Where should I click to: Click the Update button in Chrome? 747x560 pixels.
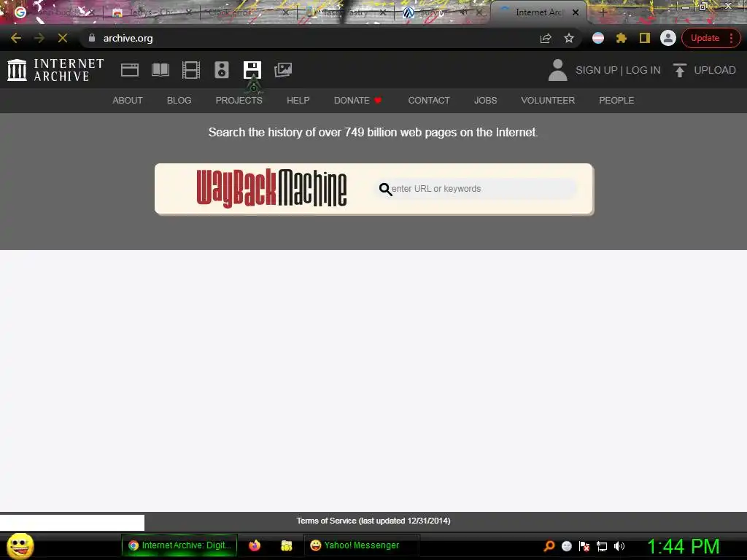(x=705, y=38)
